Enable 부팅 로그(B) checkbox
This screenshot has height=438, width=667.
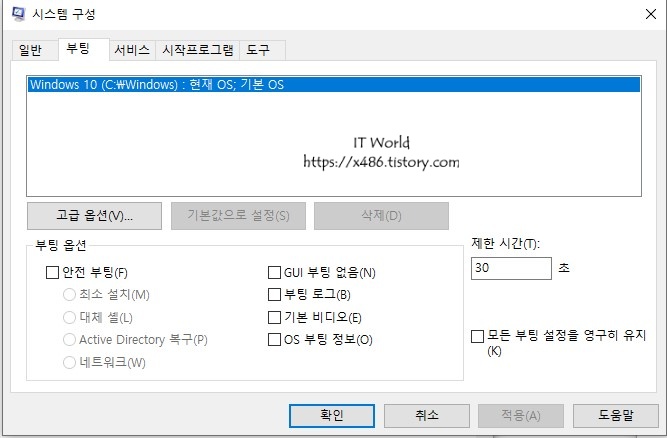[x=274, y=294]
